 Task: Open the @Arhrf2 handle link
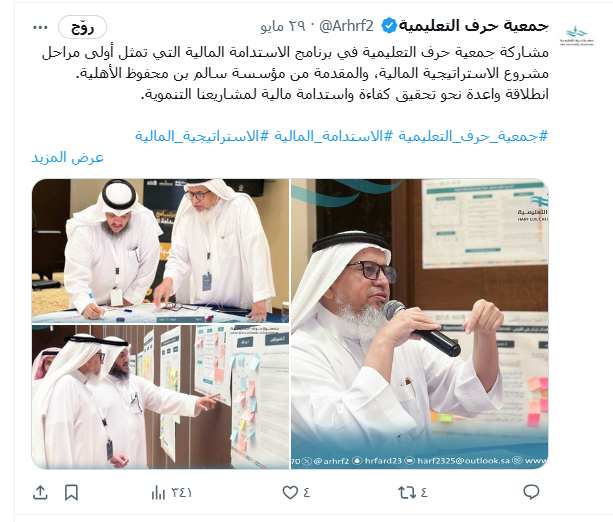coord(346,26)
